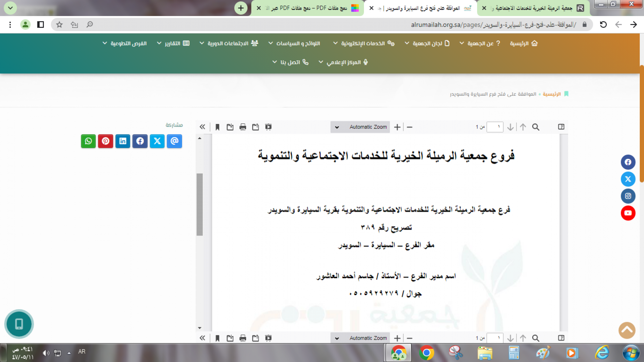This screenshot has height=362, width=644.
Task: Share the page on Pinterest
Action: (105, 141)
